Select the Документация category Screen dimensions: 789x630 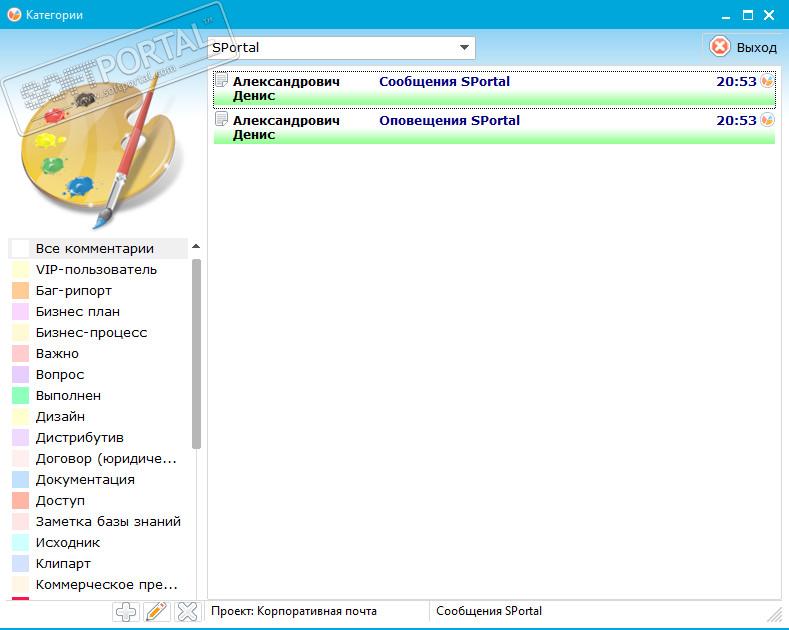click(98, 480)
